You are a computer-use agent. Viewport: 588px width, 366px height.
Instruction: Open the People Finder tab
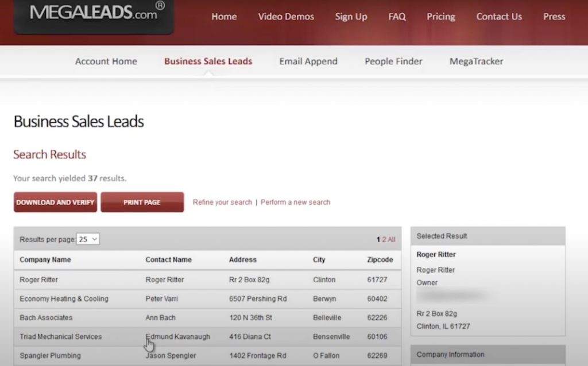click(393, 61)
